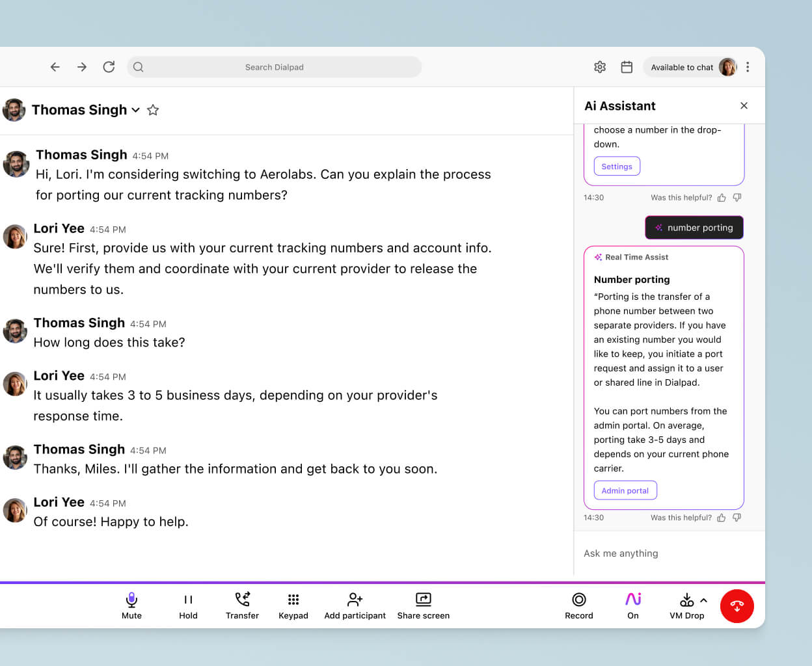Begin recording the call

578,606
